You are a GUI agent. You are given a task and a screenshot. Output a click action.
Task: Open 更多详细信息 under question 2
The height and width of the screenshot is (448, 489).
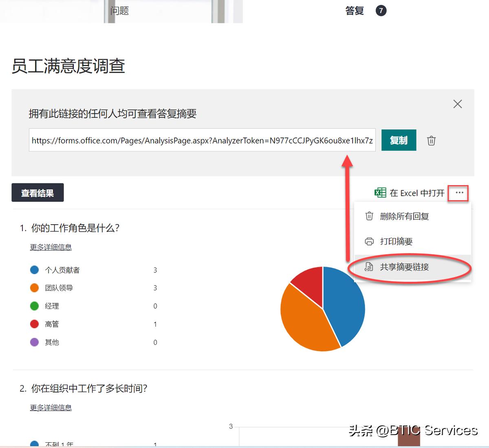[51, 408]
